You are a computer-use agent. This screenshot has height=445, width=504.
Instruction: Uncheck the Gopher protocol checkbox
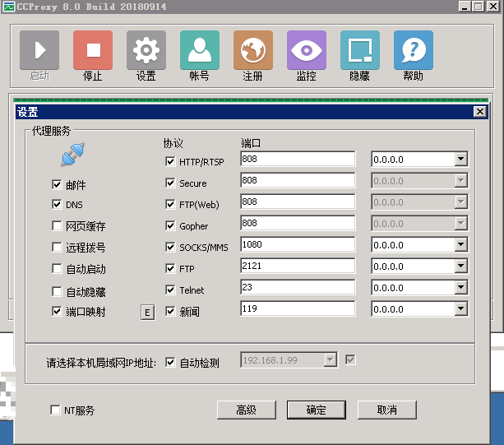point(170,225)
